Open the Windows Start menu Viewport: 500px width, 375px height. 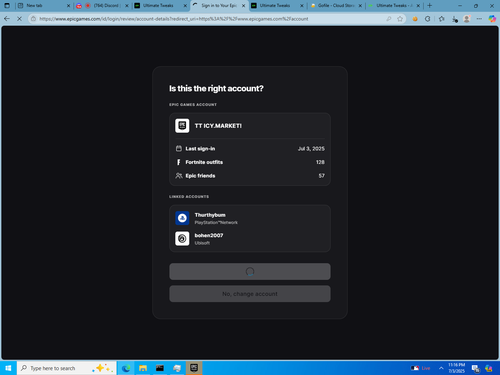(x=8, y=368)
